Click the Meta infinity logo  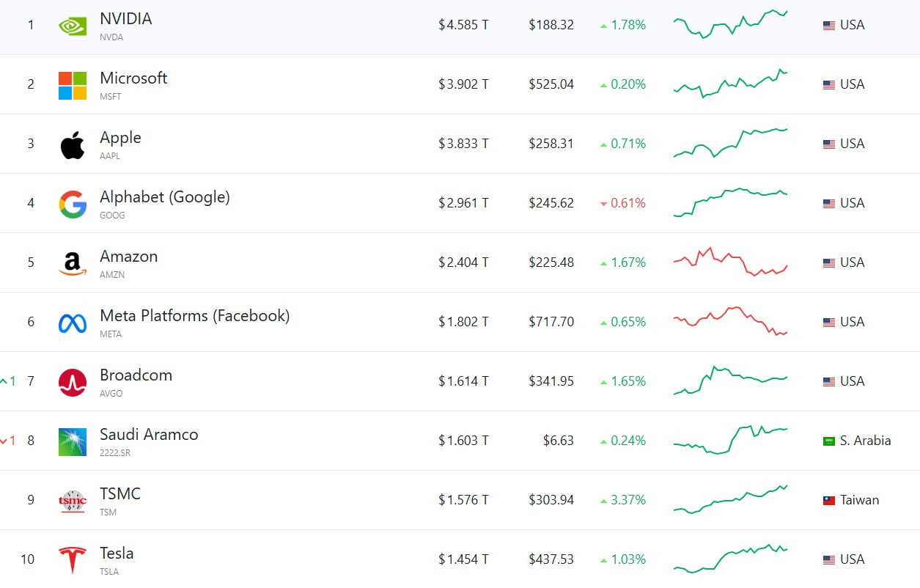coord(73,323)
